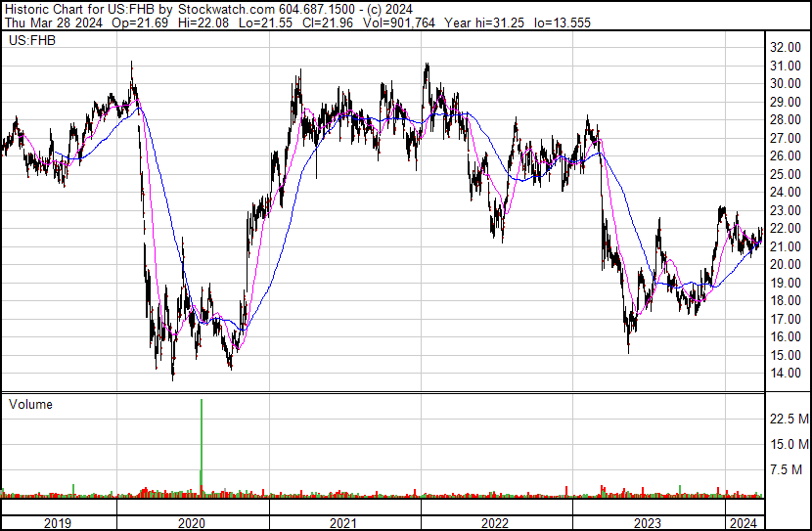
Task: Select the 2019 year marker
Action: tap(59, 522)
